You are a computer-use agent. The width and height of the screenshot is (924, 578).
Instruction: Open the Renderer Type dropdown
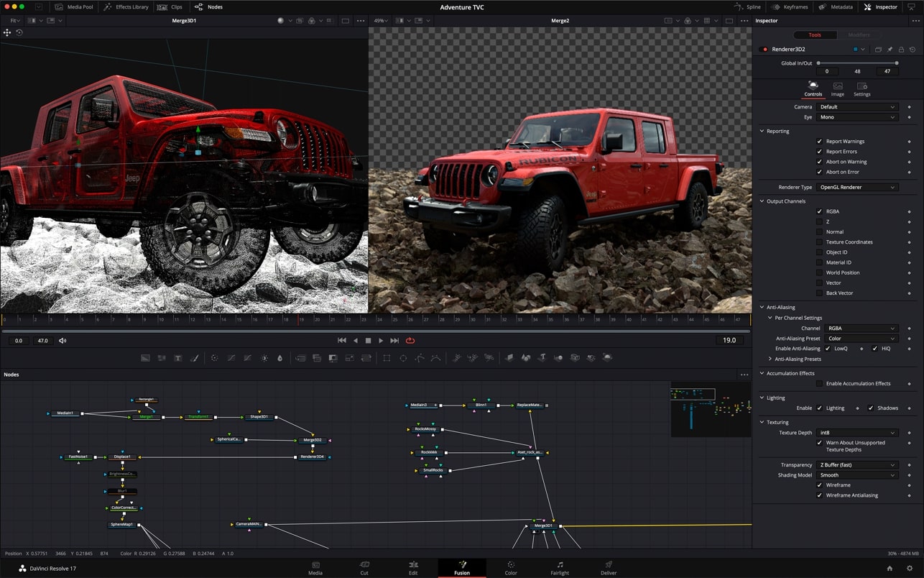point(857,187)
